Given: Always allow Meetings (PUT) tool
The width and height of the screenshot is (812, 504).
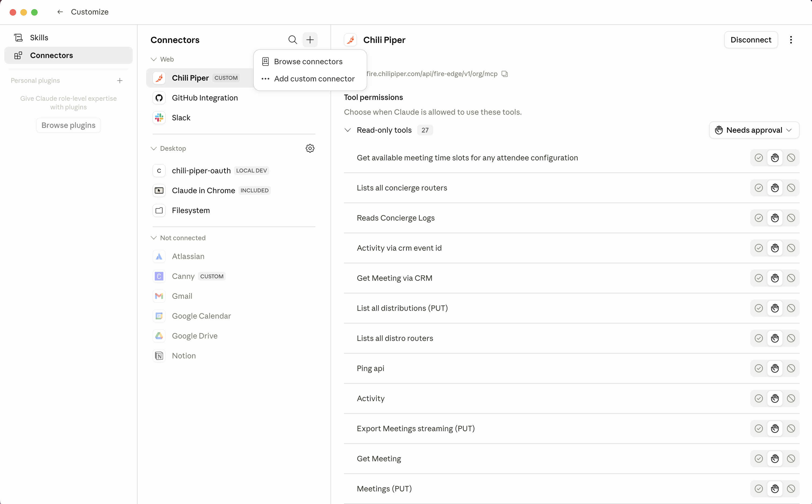Looking at the screenshot, I should [x=759, y=489].
